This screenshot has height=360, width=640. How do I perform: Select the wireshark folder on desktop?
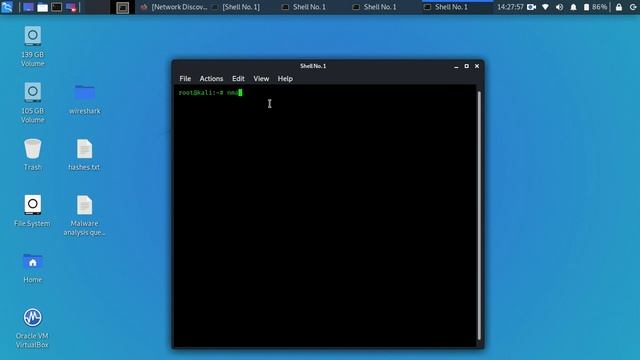pos(84,99)
